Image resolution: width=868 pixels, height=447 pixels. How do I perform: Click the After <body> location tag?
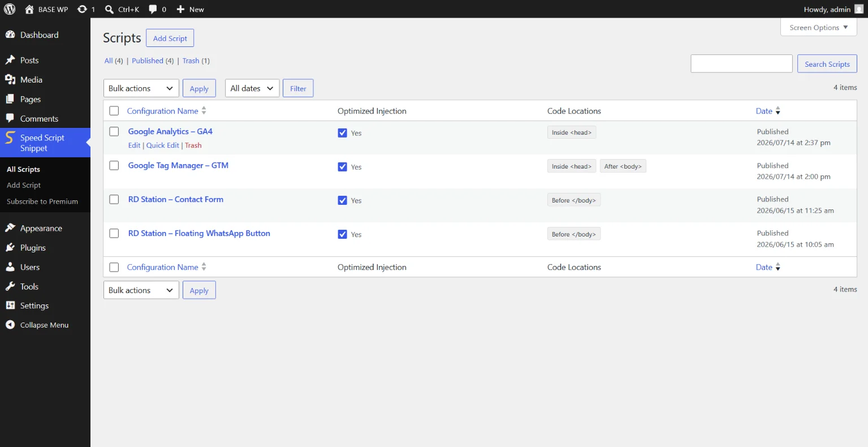pyautogui.click(x=623, y=166)
